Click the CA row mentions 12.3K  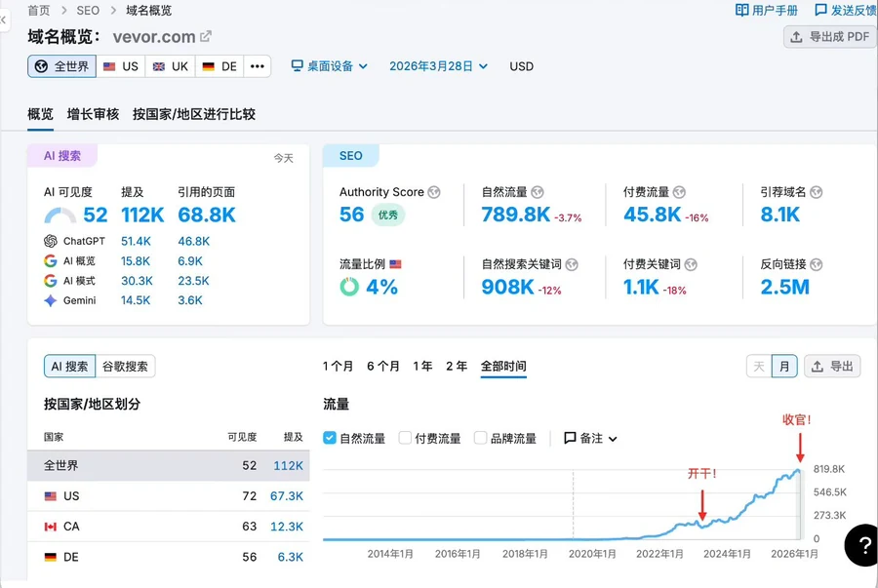pyautogui.click(x=286, y=527)
